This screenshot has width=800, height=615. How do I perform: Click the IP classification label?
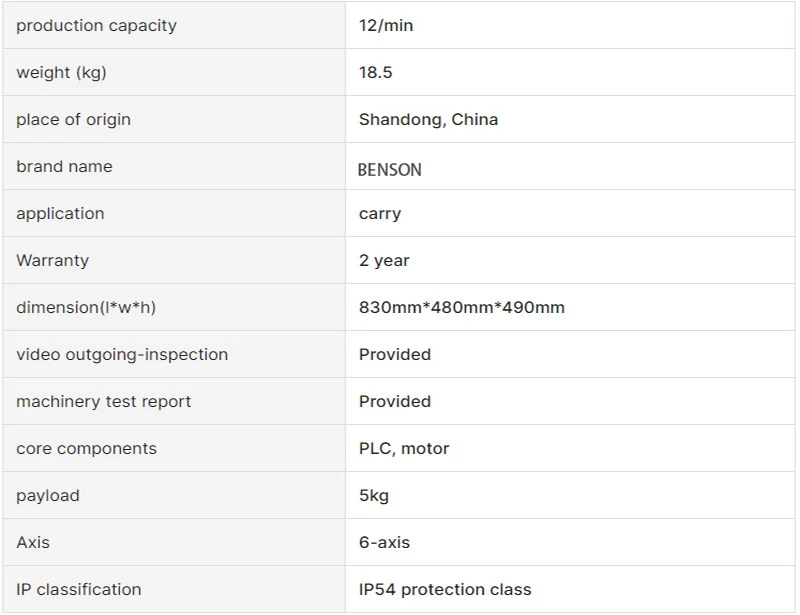tap(79, 589)
